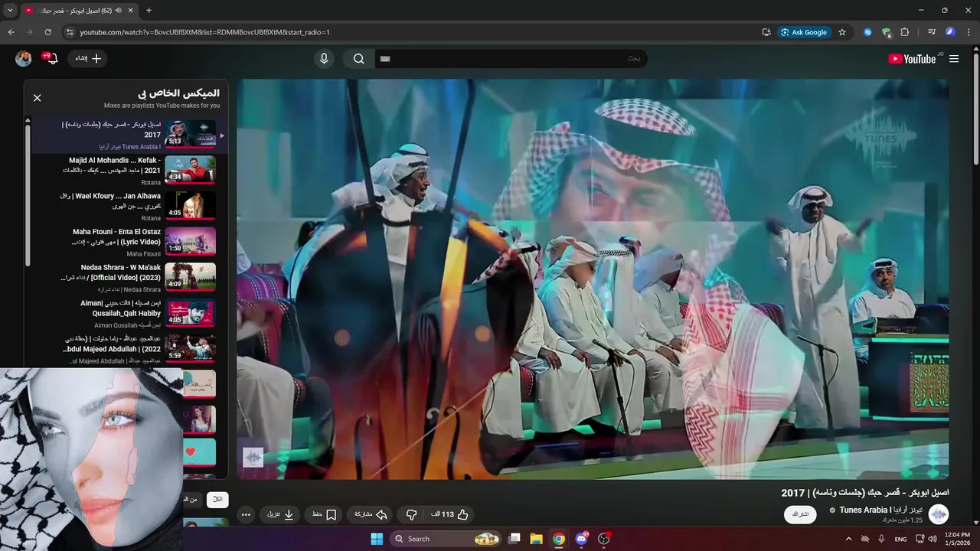Click the taskbar volume icon
This screenshot has width=980, height=551.
(x=932, y=539)
